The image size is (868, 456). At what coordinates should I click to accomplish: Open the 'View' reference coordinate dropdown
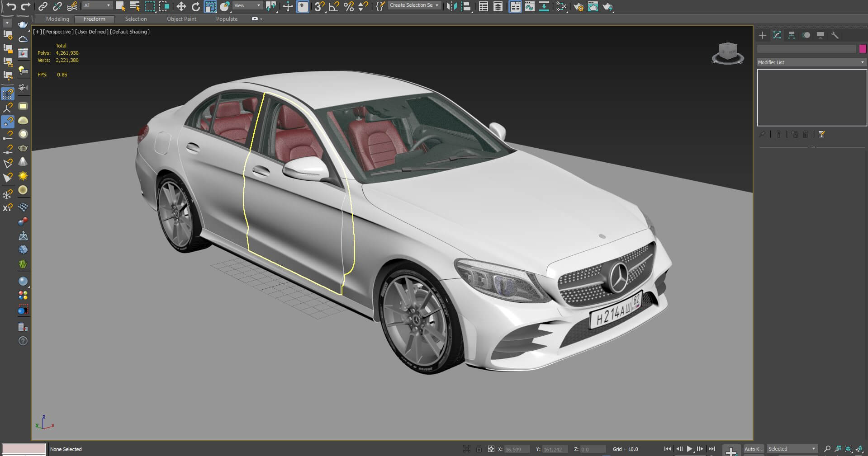pyautogui.click(x=247, y=5)
